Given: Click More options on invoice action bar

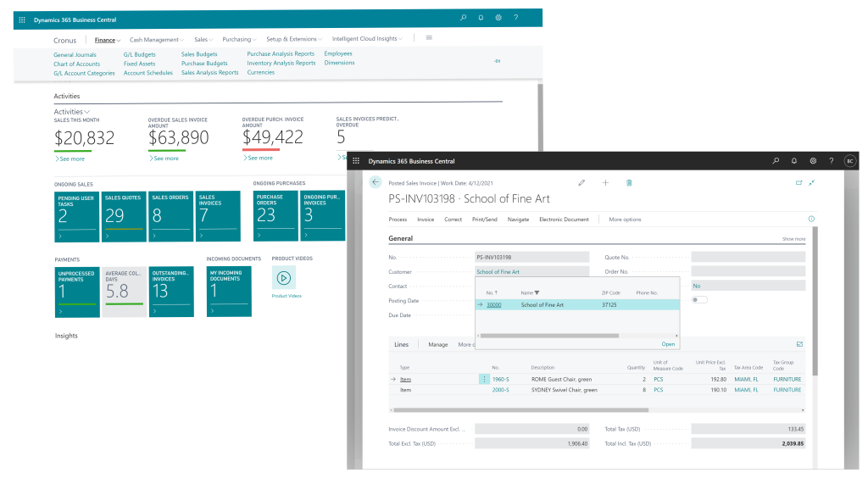Looking at the screenshot, I should point(625,220).
